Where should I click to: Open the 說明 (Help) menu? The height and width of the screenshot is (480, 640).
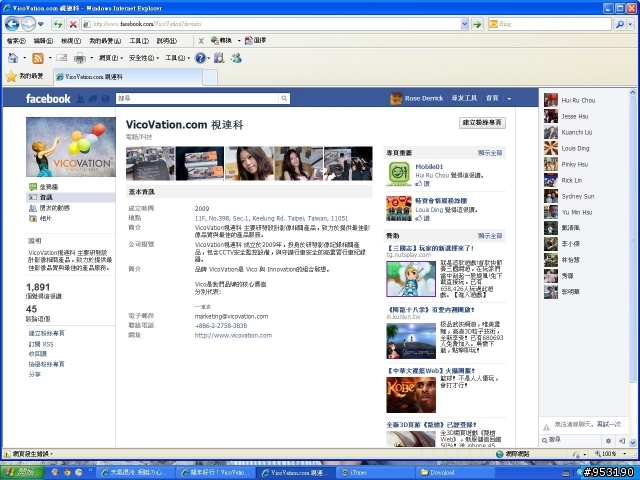(167, 41)
